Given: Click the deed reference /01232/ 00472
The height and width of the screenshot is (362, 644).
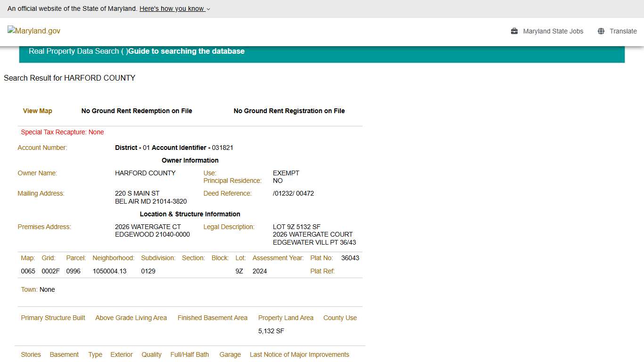Looking at the screenshot, I should [x=293, y=193].
